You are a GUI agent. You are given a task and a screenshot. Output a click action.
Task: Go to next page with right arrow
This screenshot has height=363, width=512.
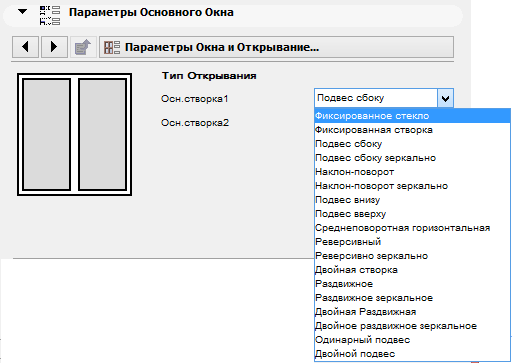click(54, 47)
